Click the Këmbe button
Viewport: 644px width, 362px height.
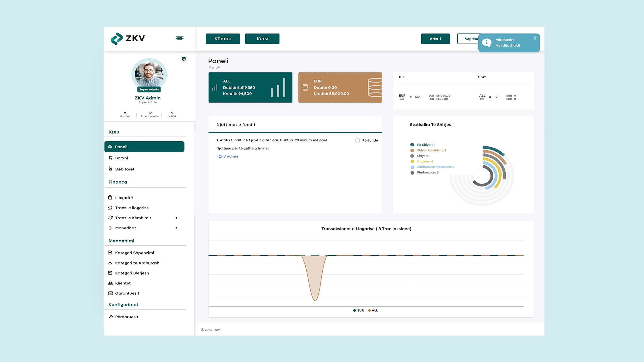coord(223,39)
